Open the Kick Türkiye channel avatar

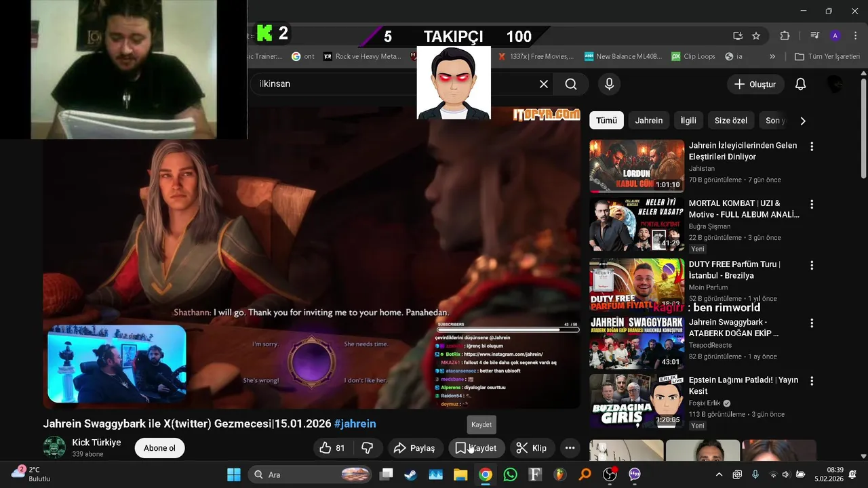(54, 447)
